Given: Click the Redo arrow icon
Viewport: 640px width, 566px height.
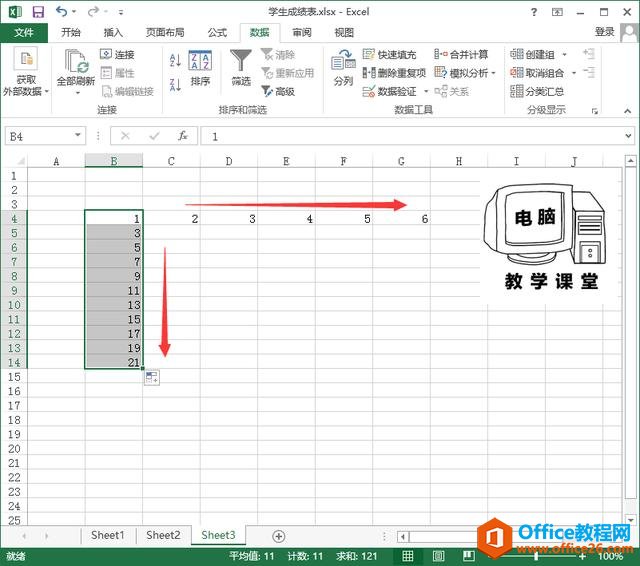Looking at the screenshot, I should [93, 12].
